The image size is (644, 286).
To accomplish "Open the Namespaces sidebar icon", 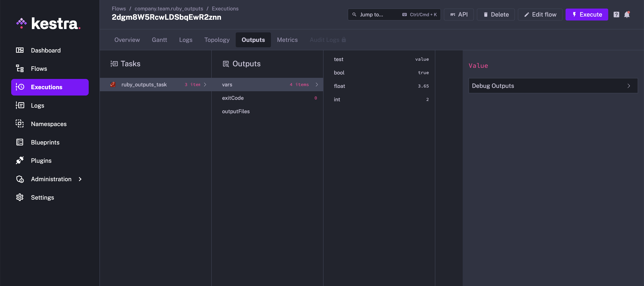I will tap(20, 124).
